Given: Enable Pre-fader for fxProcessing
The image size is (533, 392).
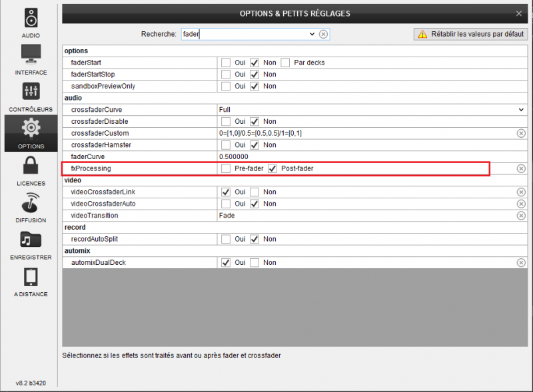Looking at the screenshot, I should click(x=226, y=168).
